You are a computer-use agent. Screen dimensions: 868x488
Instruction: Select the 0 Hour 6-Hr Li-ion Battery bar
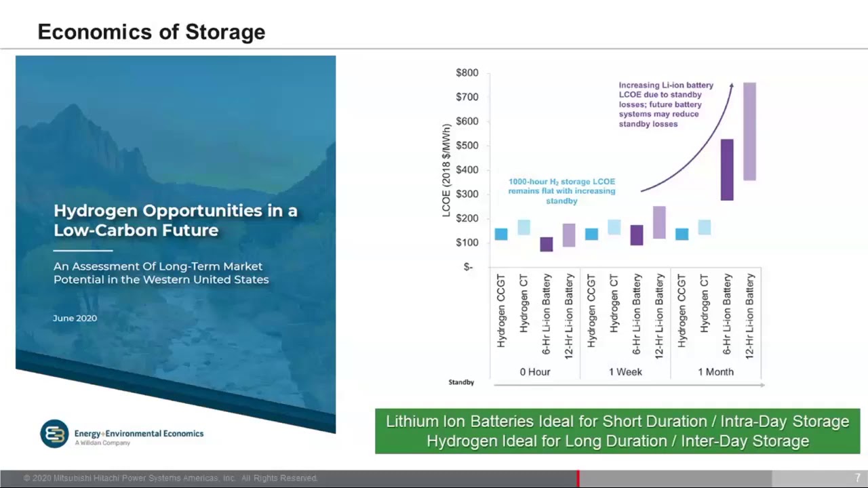pyautogui.click(x=547, y=244)
